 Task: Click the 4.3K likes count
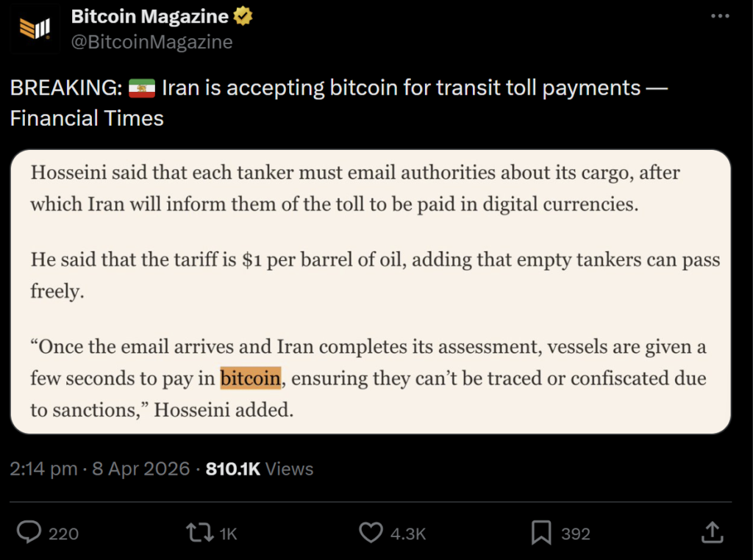[409, 534]
